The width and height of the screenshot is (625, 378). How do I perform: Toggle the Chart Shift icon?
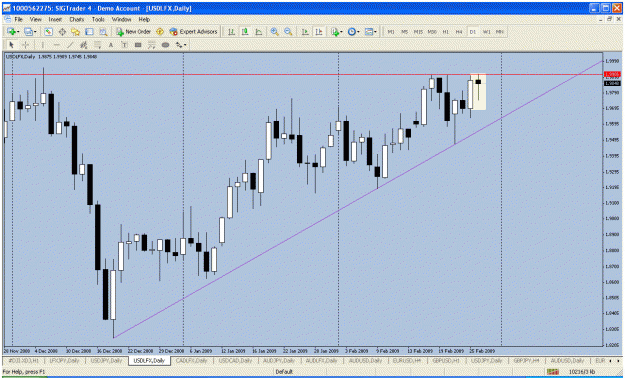click(319, 32)
